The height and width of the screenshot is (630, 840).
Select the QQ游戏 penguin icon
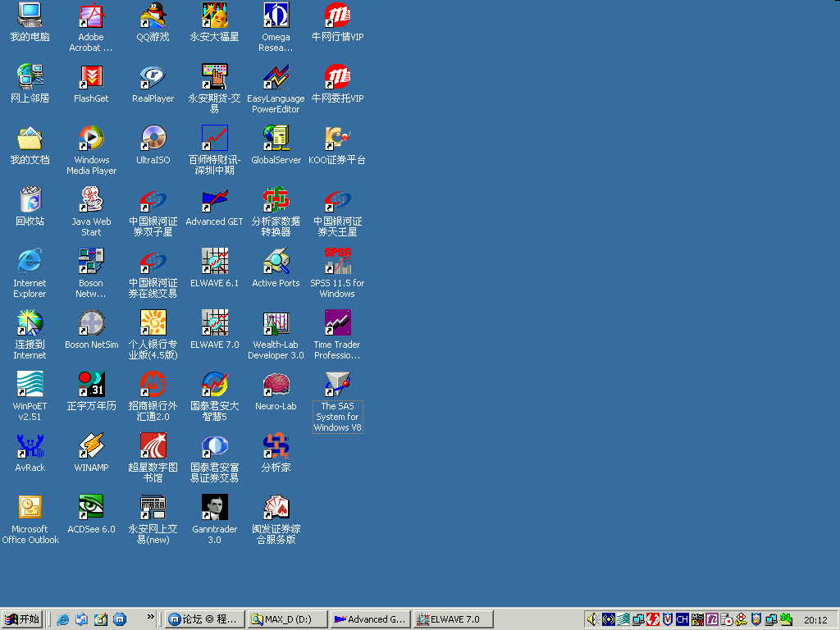coord(153,15)
